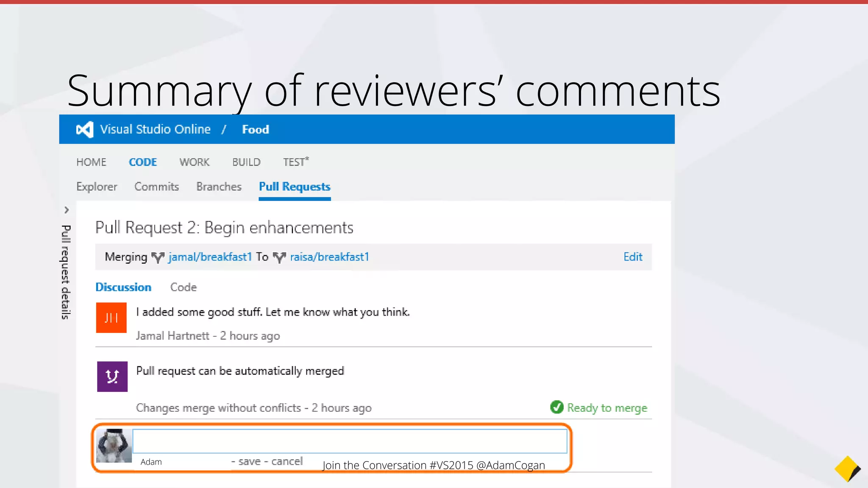The height and width of the screenshot is (488, 868).
Task: Click the green Ready to merge checkmark
Action: (x=556, y=408)
